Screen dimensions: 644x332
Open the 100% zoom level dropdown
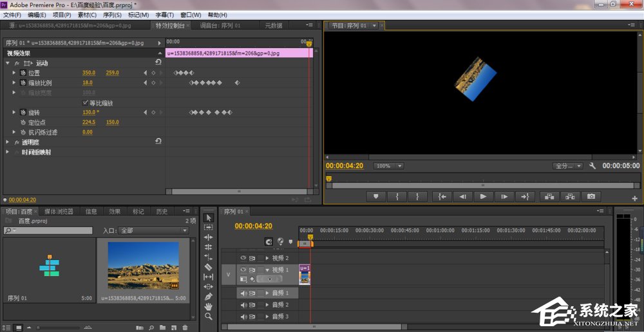click(x=388, y=166)
